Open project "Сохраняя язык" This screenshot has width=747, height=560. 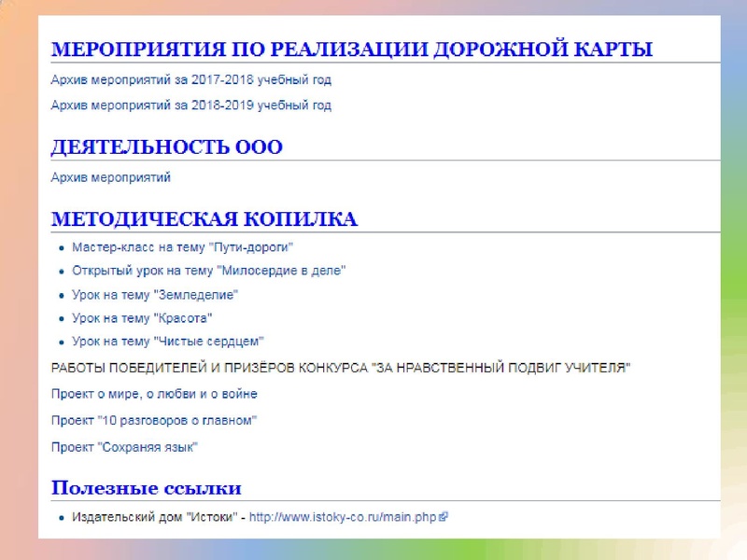124,447
